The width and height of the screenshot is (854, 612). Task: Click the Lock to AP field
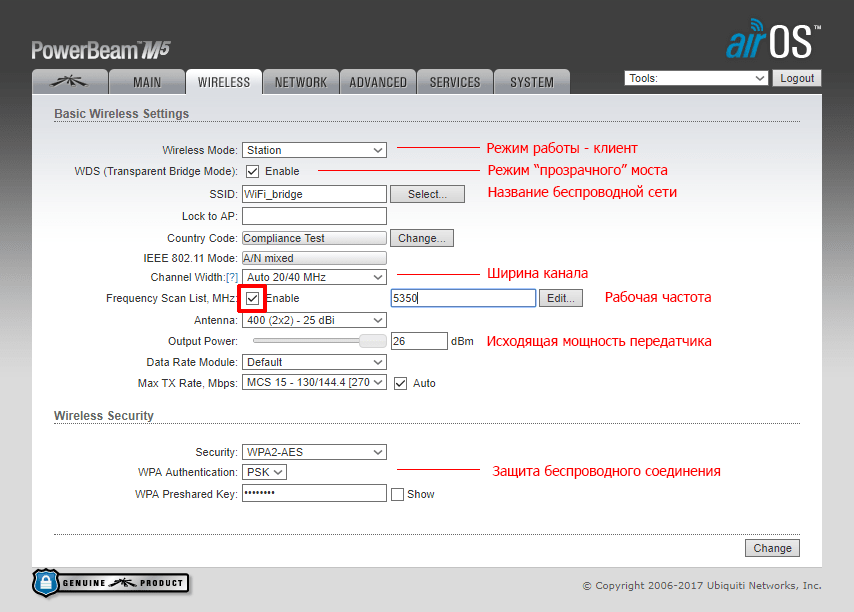(x=314, y=216)
